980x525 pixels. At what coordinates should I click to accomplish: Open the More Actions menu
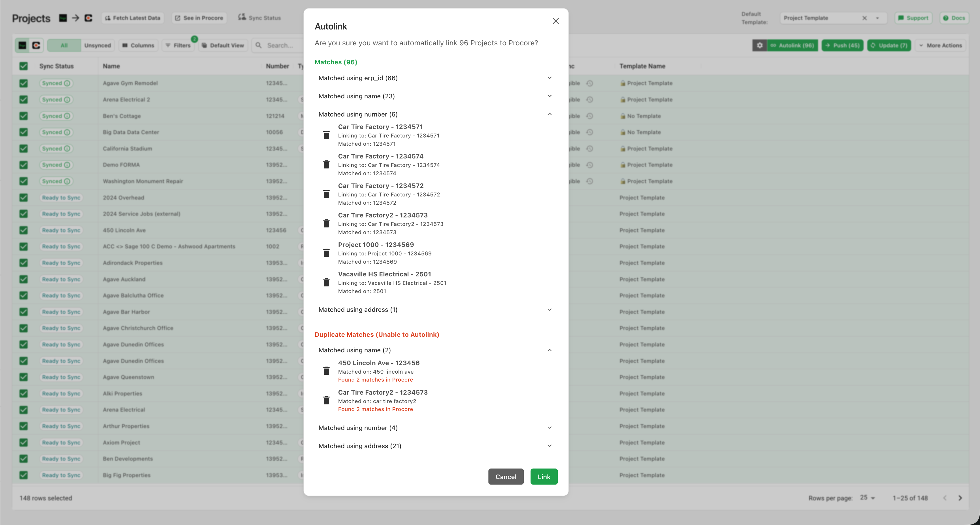(x=940, y=45)
